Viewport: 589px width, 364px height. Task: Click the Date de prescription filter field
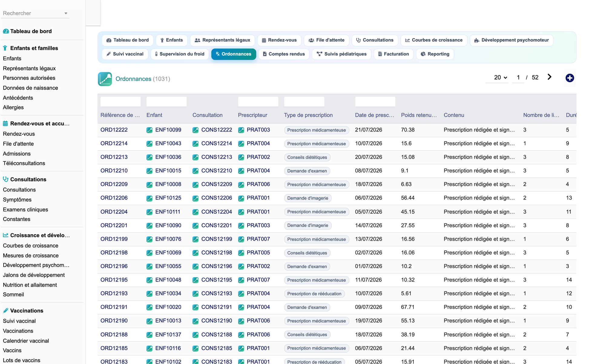(x=375, y=102)
